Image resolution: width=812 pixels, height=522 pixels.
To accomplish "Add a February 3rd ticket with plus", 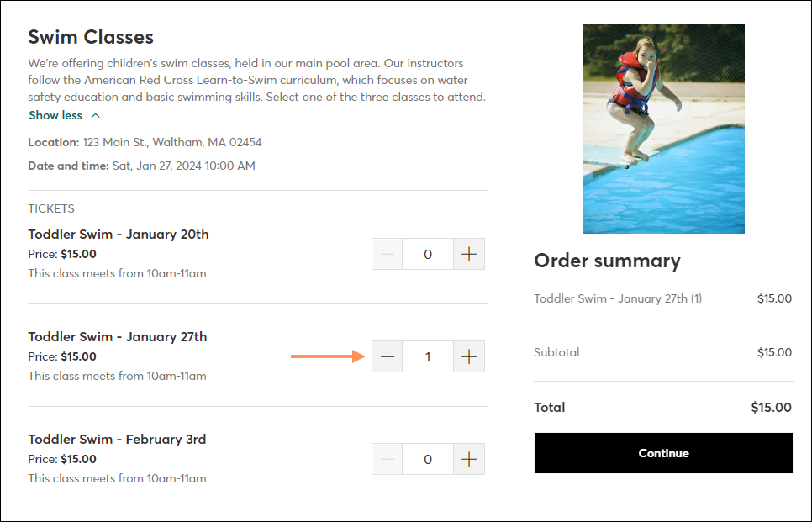I will tap(469, 459).
